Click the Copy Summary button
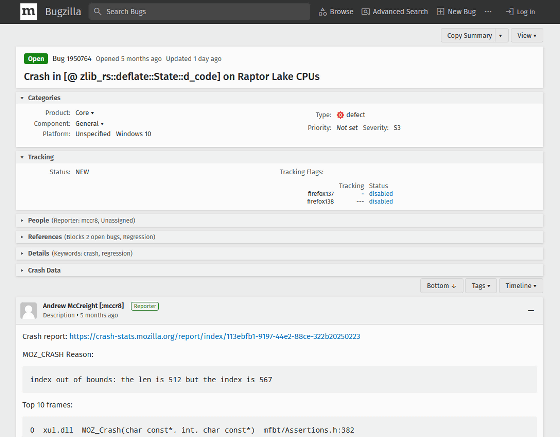560x437 pixels. coord(469,35)
